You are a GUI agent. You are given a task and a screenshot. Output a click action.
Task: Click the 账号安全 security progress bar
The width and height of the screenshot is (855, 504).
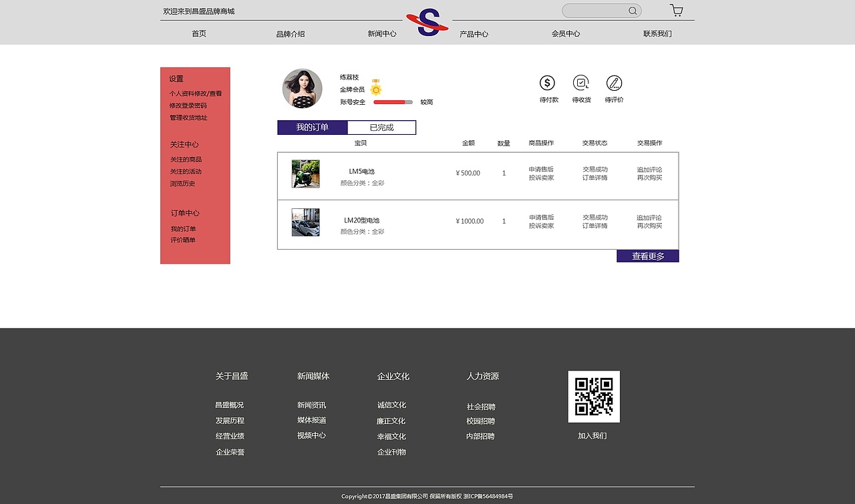click(393, 102)
